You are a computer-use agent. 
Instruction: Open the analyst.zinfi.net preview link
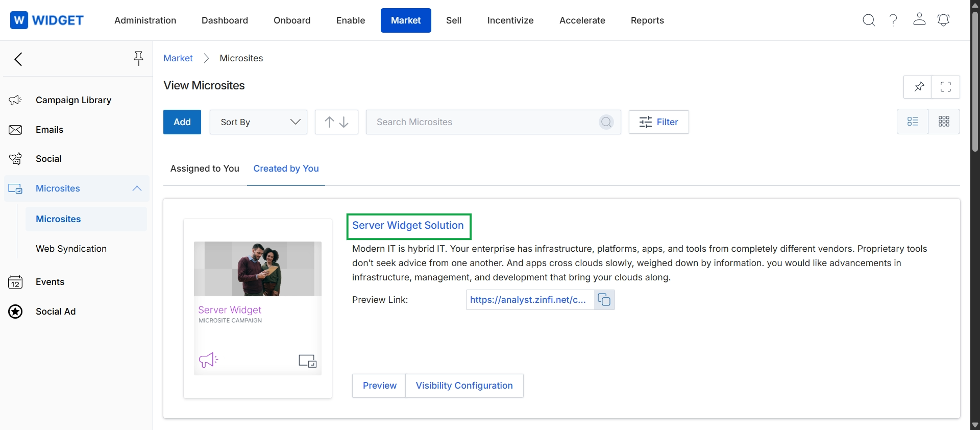(x=528, y=300)
